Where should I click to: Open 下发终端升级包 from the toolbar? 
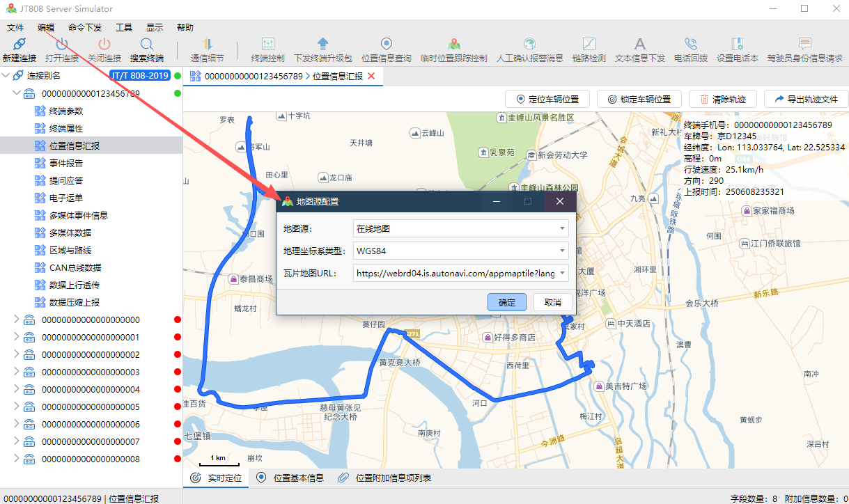coord(322,45)
